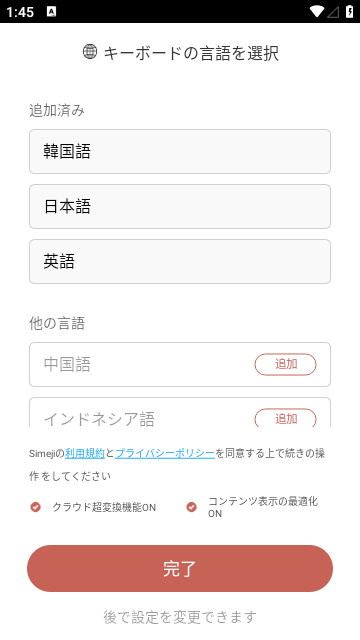This screenshot has height=640, width=360.
Task: Select the 日本語 language entry
Action: 180,207
